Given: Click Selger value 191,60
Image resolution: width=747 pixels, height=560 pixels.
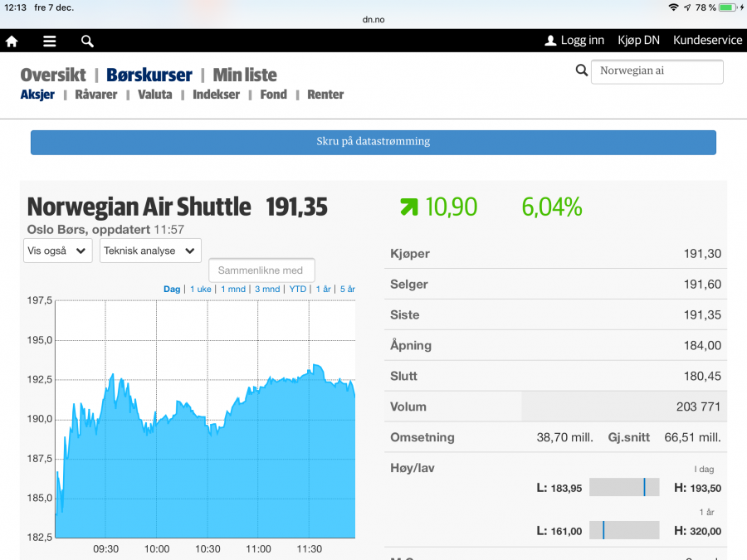Looking at the screenshot, I should 702,285.
